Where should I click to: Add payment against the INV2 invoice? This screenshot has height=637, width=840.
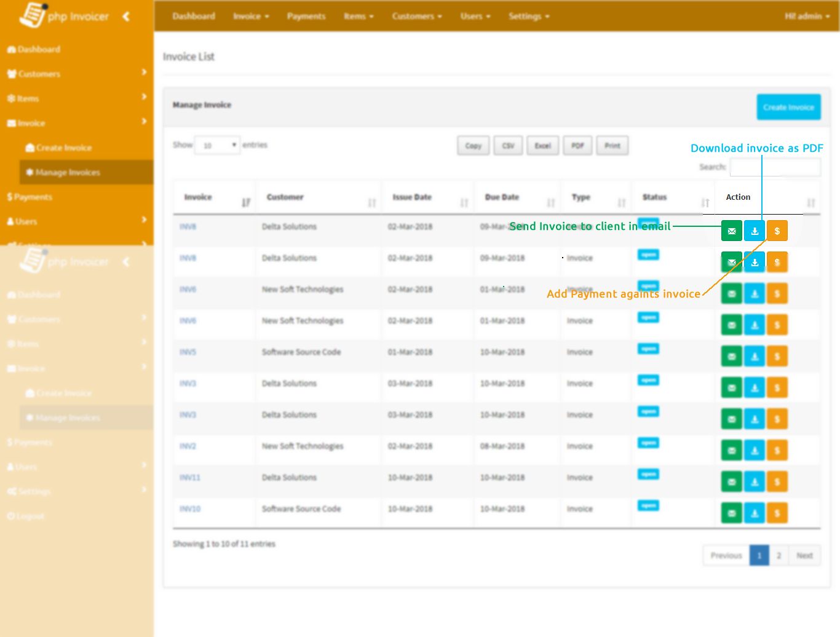(777, 451)
